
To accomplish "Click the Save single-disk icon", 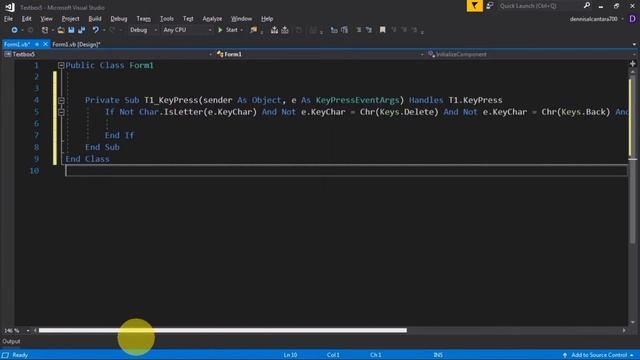I will [x=71, y=30].
